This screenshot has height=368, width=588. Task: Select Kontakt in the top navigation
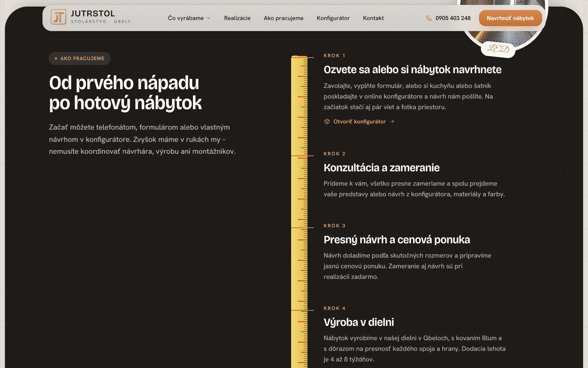coord(373,18)
